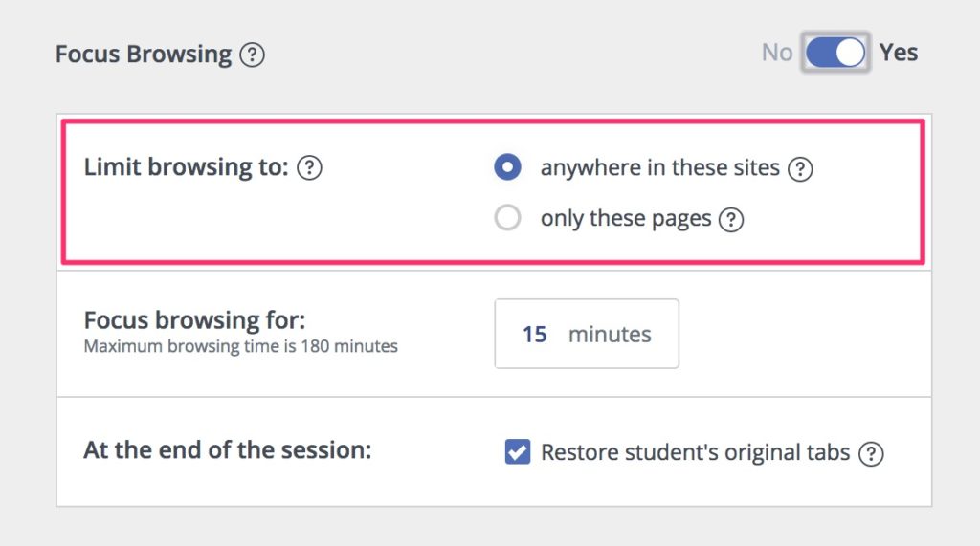The image size is (980, 546).
Task: Click the Yes label beside the switch
Action: click(898, 53)
